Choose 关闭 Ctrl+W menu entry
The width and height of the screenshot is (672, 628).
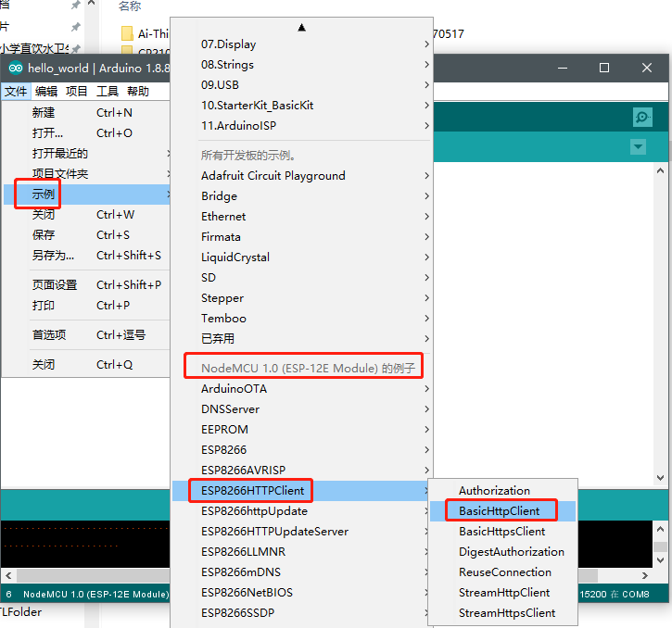tap(86, 215)
